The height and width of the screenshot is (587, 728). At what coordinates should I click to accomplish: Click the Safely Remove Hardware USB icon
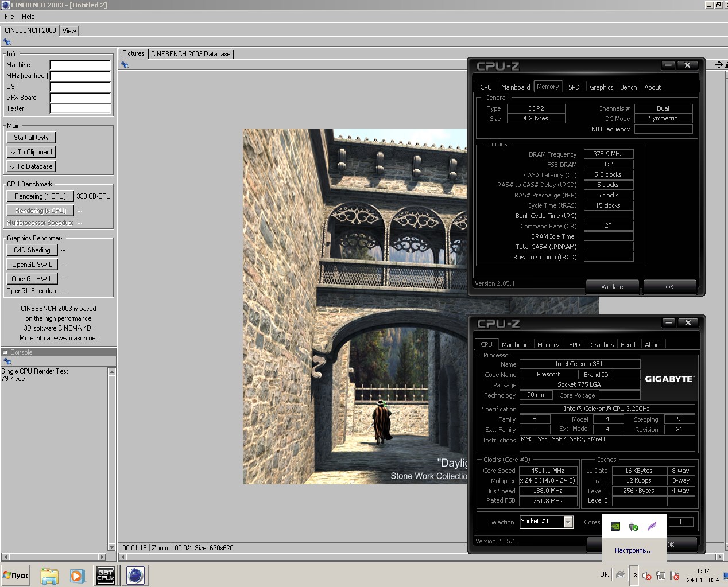(633, 526)
